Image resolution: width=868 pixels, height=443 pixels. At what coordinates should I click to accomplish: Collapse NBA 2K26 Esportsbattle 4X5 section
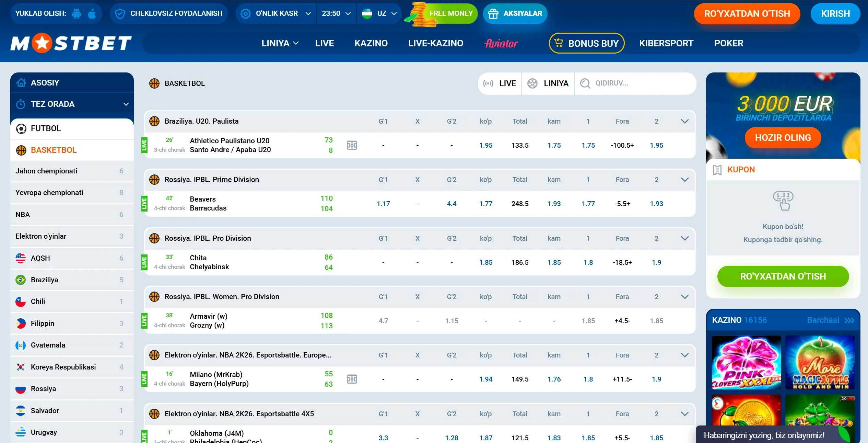[x=684, y=414]
